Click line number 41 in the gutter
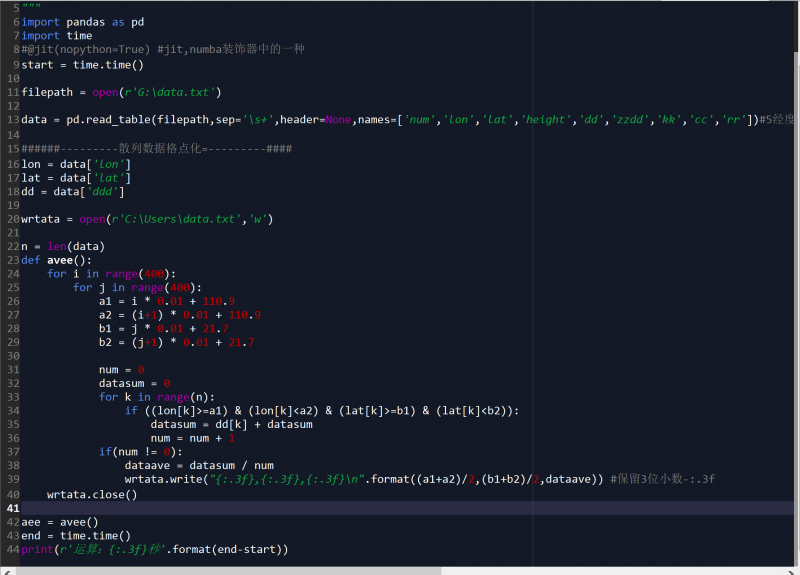 [x=12, y=508]
